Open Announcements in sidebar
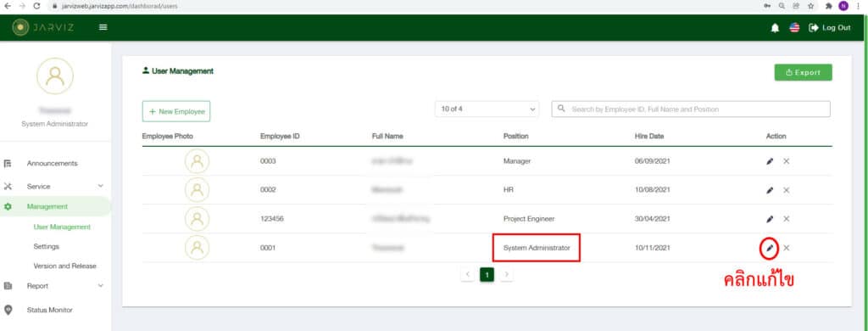868x331 pixels. [52, 164]
